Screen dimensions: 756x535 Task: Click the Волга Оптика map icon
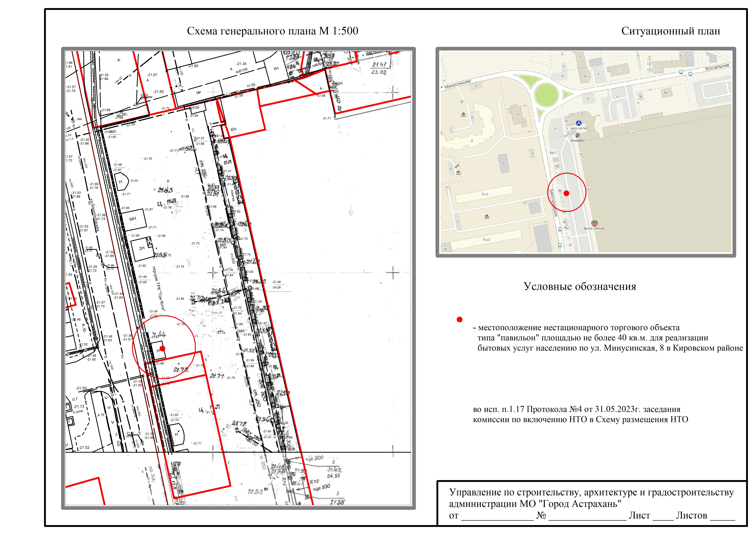pos(594,223)
